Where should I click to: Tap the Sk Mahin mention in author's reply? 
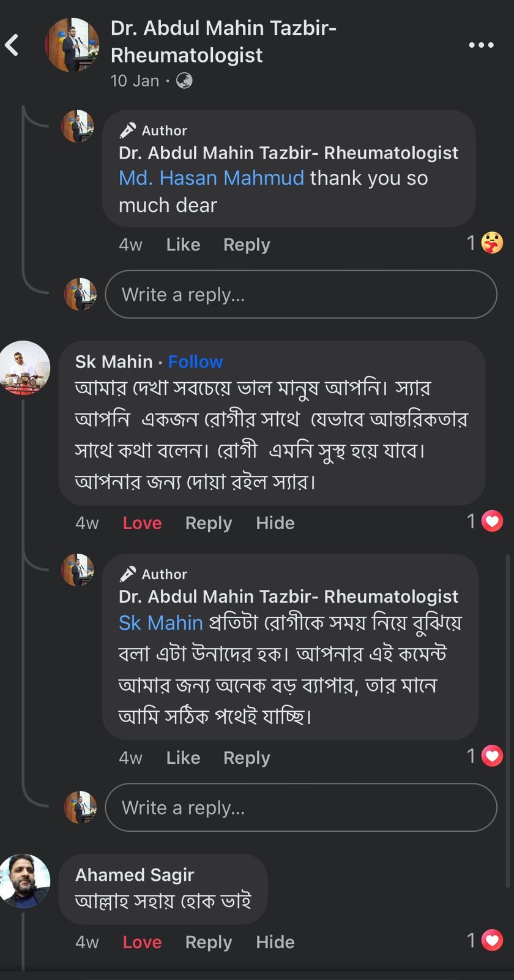pyautogui.click(x=160, y=623)
